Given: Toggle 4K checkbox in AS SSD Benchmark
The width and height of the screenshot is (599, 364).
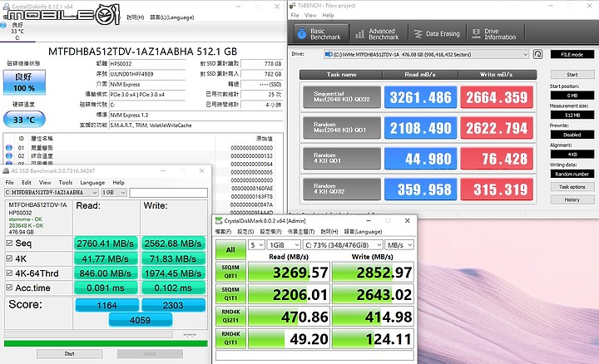Looking at the screenshot, I should 9,258.
